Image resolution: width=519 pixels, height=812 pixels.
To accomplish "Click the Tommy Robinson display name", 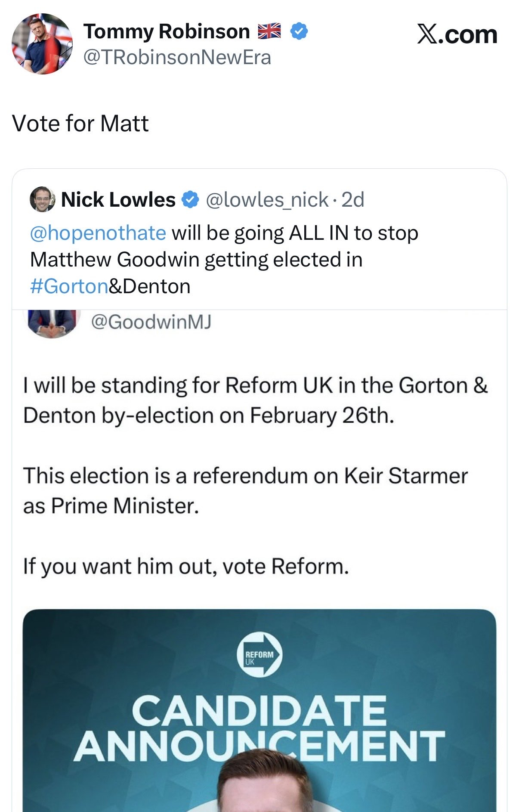I will pyautogui.click(x=167, y=31).
